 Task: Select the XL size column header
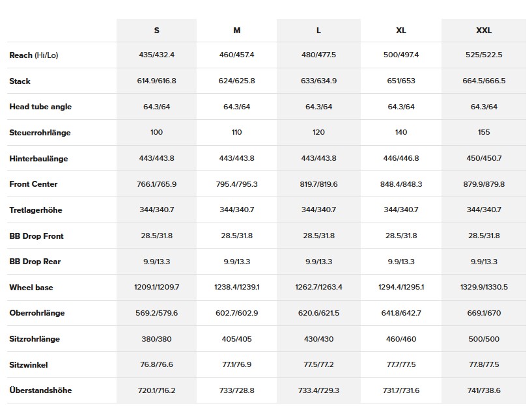pyautogui.click(x=401, y=31)
